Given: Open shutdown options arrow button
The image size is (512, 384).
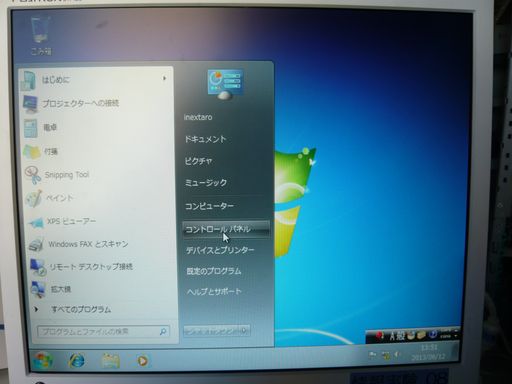Looking at the screenshot, I should coord(245,330).
